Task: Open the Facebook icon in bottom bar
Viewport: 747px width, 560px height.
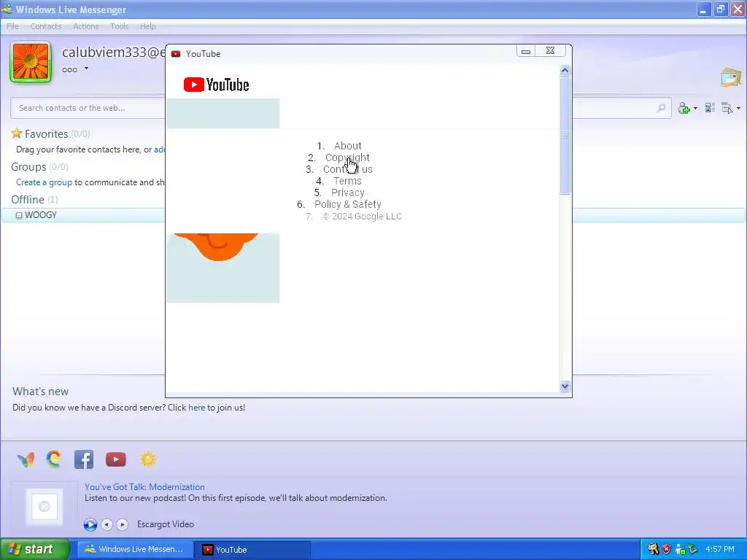Action: click(84, 459)
